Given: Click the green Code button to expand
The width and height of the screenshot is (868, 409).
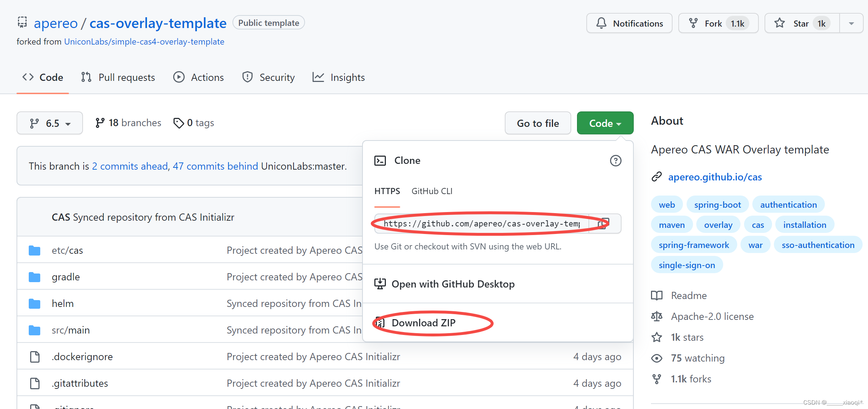Looking at the screenshot, I should (x=605, y=122).
